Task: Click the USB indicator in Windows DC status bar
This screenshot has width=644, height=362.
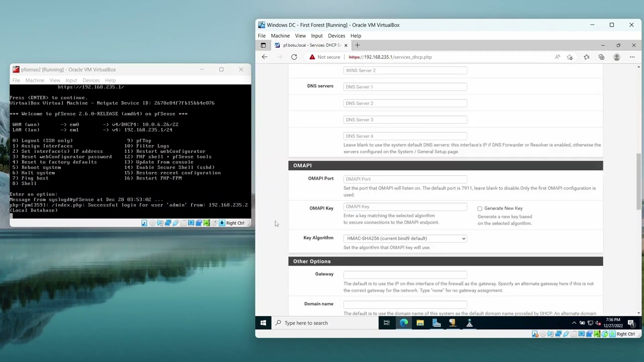Action: click(566, 334)
